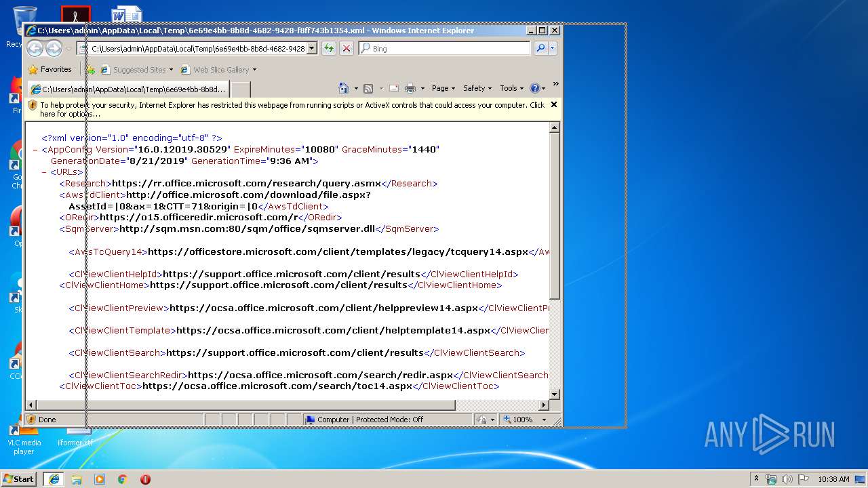Show more command bar items chevron
The image size is (868, 488).
pyautogui.click(x=555, y=84)
